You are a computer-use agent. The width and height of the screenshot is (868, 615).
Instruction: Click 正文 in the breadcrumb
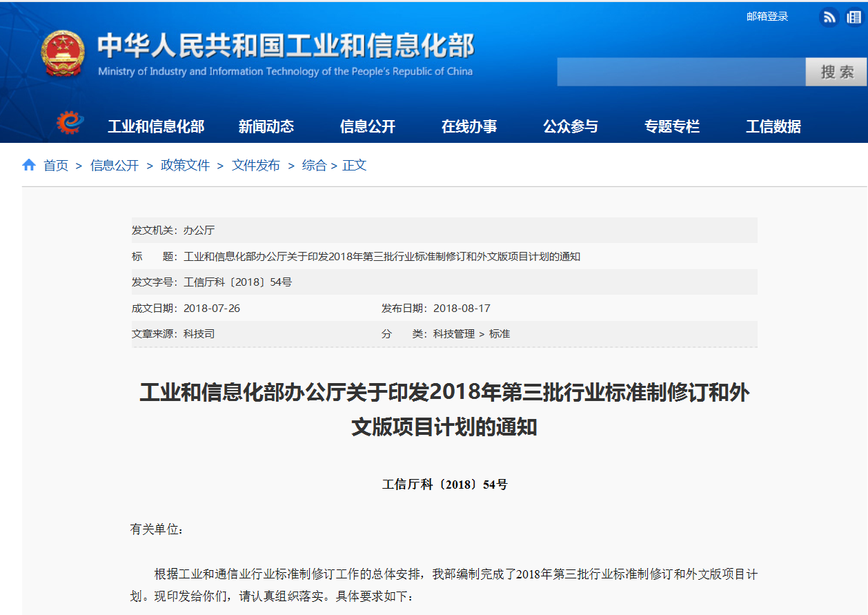coord(355,166)
